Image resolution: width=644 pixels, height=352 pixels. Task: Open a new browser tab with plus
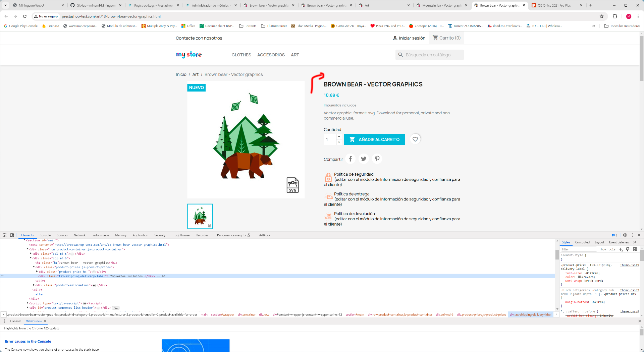(591, 5)
